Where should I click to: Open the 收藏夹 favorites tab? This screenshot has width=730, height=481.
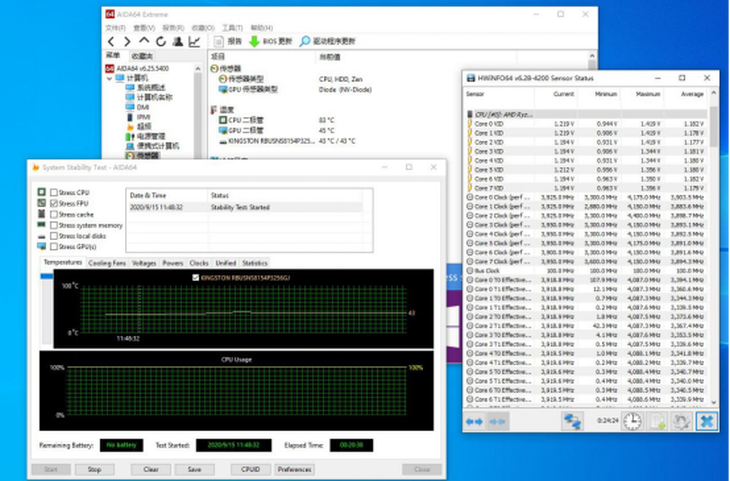click(x=142, y=56)
